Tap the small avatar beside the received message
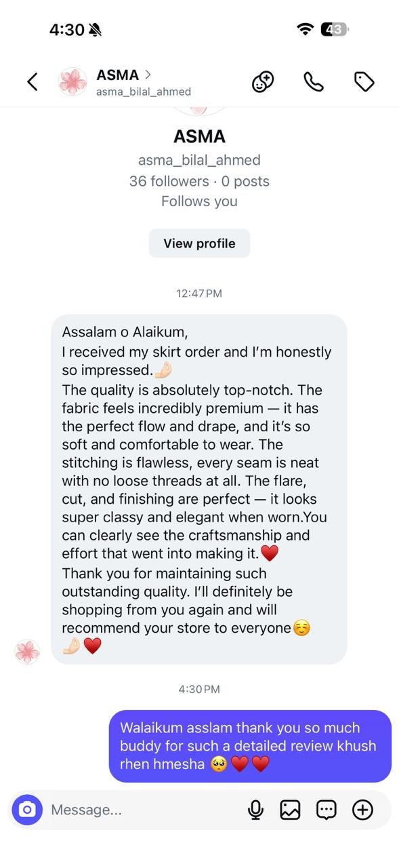 (27, 652)
